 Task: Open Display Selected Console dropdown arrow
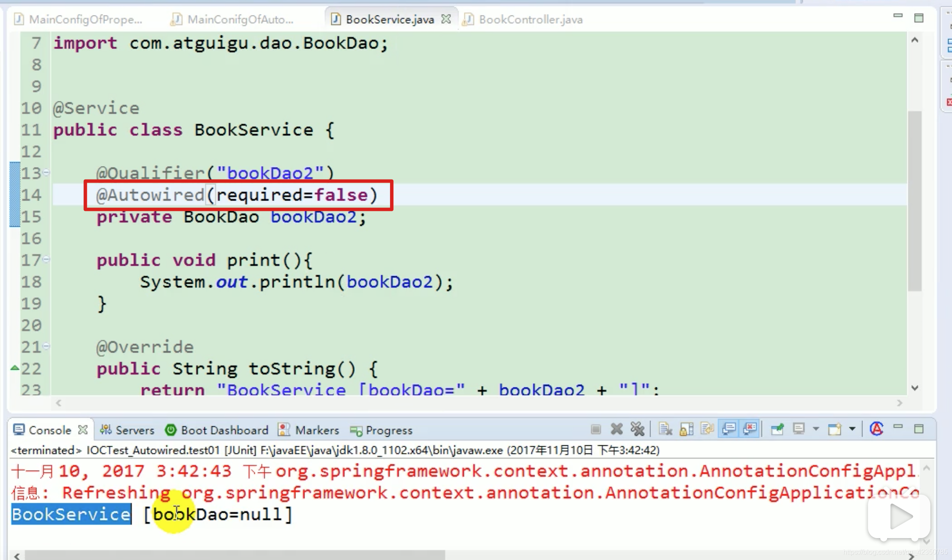click(816, 429)
